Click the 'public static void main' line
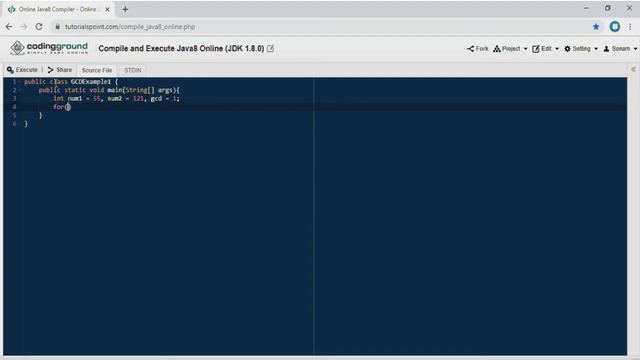This screenshot has width=640, height=360. [x=109, y=90]
